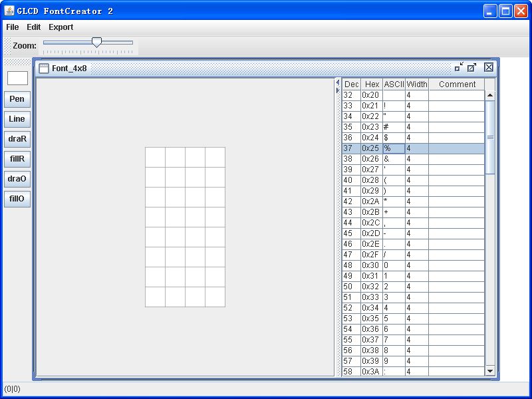Select the 0x33 hex cell
Image resolution: width=532 pixels, height=399 pixels.
pos(372,297)
